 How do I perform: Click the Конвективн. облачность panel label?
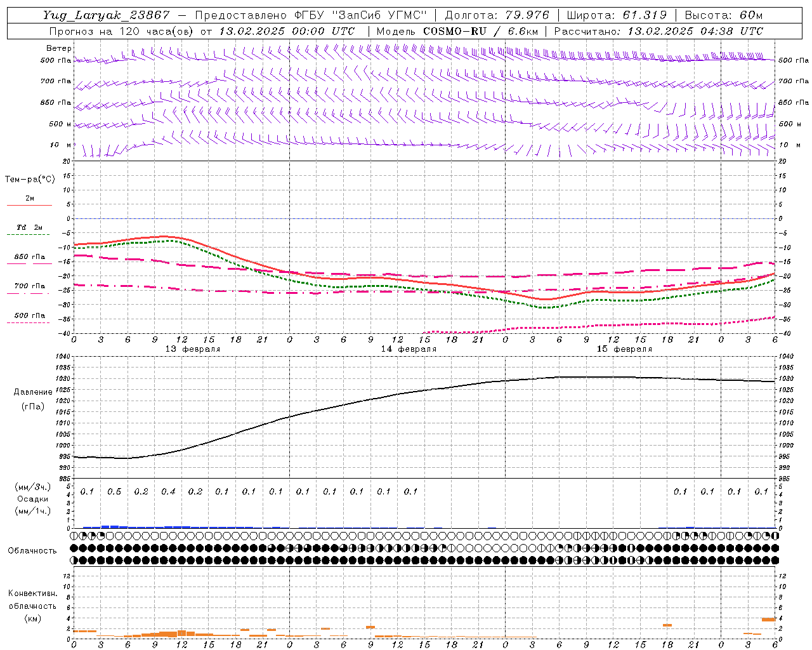[32, 600]
